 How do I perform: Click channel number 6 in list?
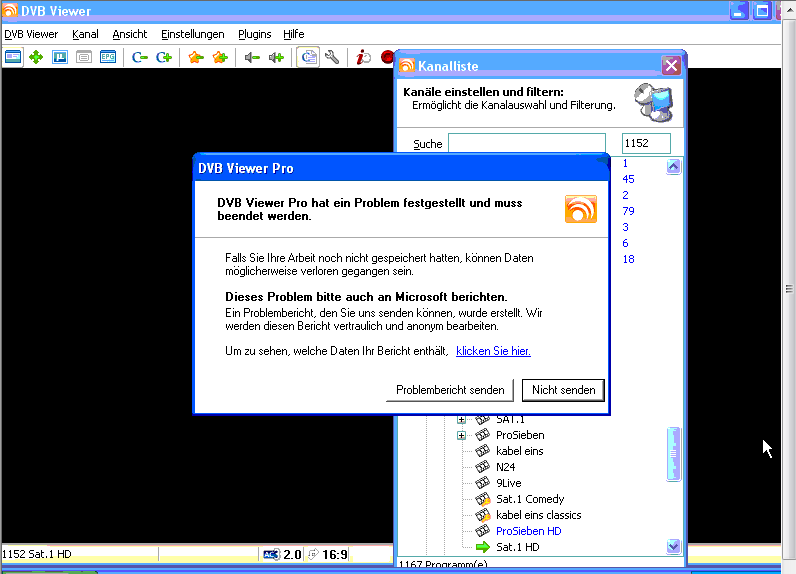[625, 243]
